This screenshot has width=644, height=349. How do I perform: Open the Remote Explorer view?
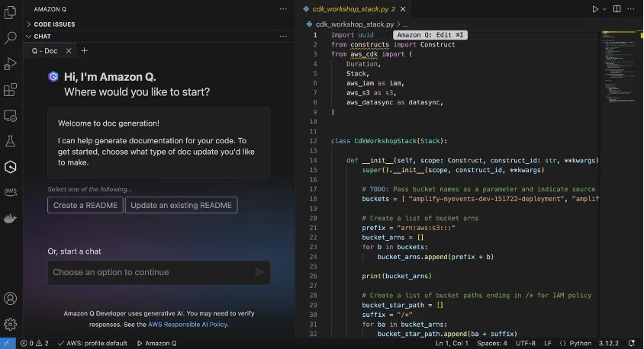tap(10, 116)
